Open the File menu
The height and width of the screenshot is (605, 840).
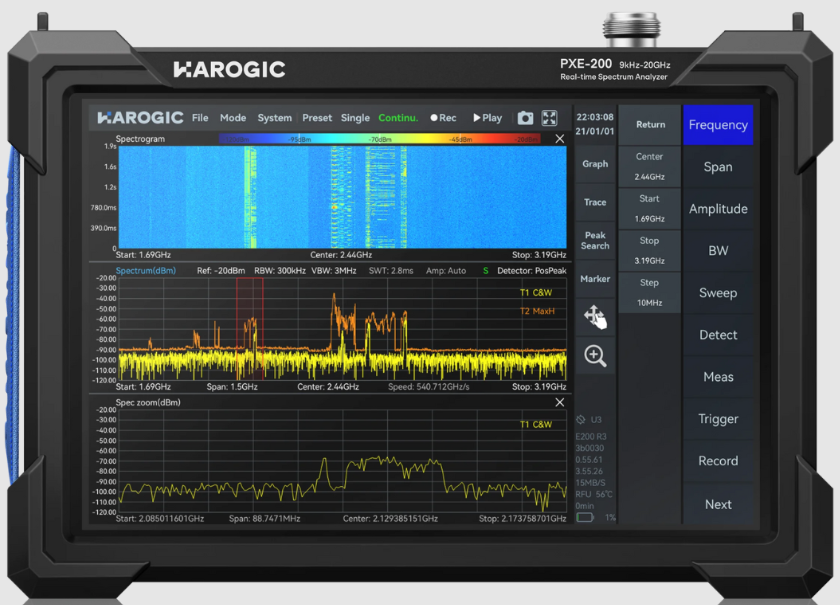click(x=200, y=118)
